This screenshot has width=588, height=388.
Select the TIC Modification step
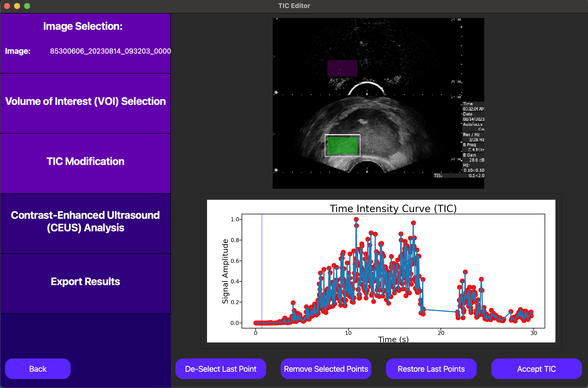(85, 163)
